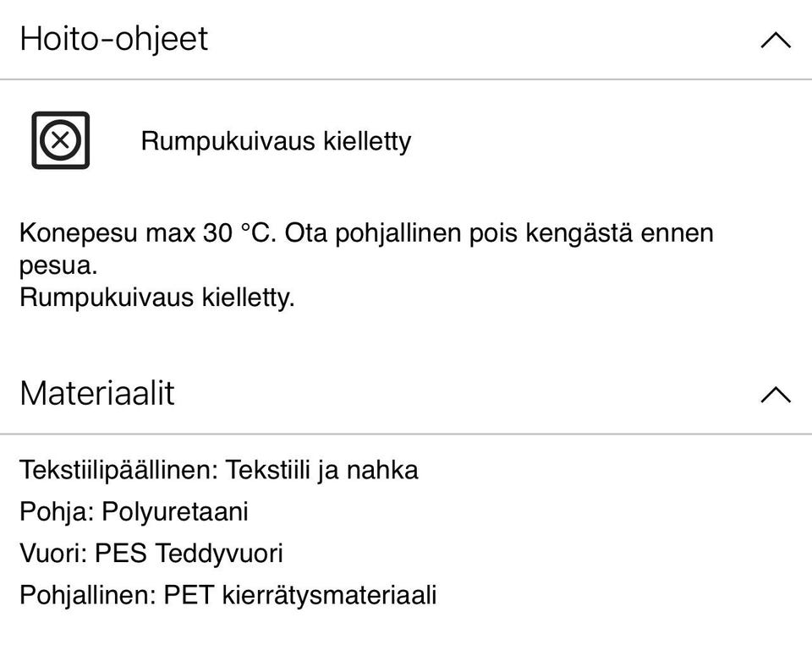
Task: Select the Materiaalit section title
Action: (x=98, y=392)
